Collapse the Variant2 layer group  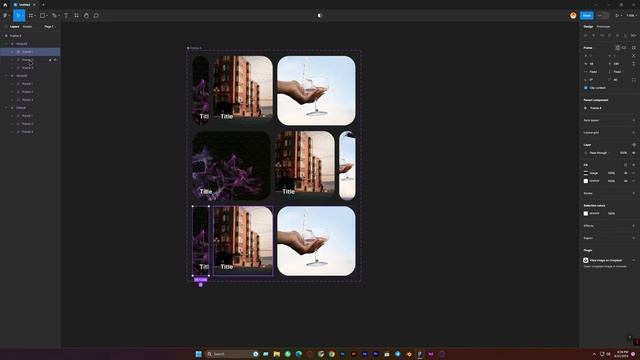point(7,76)
